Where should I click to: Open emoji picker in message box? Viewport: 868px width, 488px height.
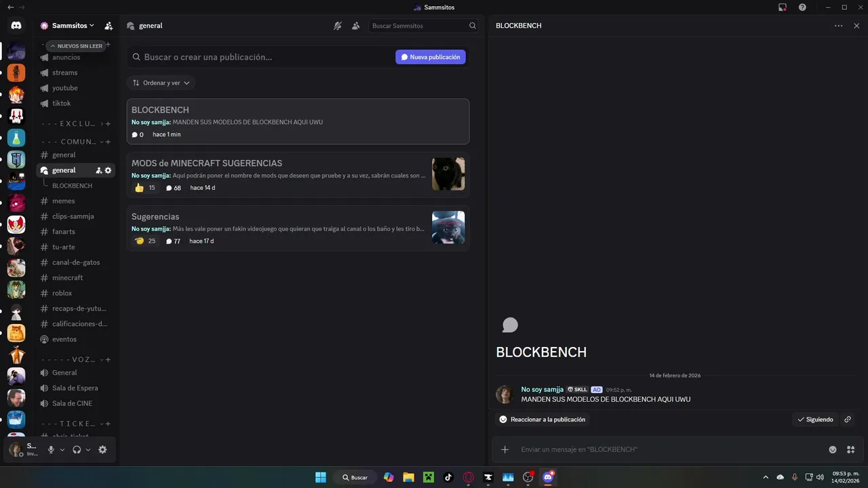tap(833, 449)
